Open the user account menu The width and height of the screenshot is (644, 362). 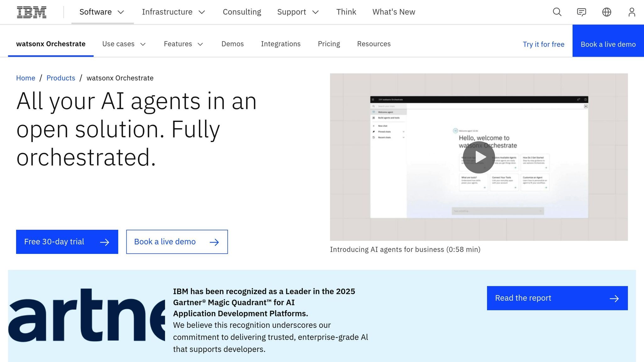632,12
